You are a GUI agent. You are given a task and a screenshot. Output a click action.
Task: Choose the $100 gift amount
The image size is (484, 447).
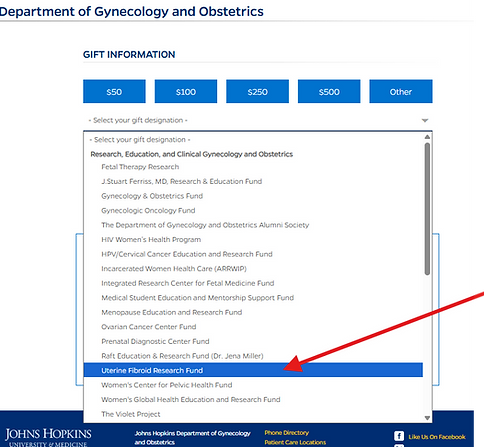186,91
